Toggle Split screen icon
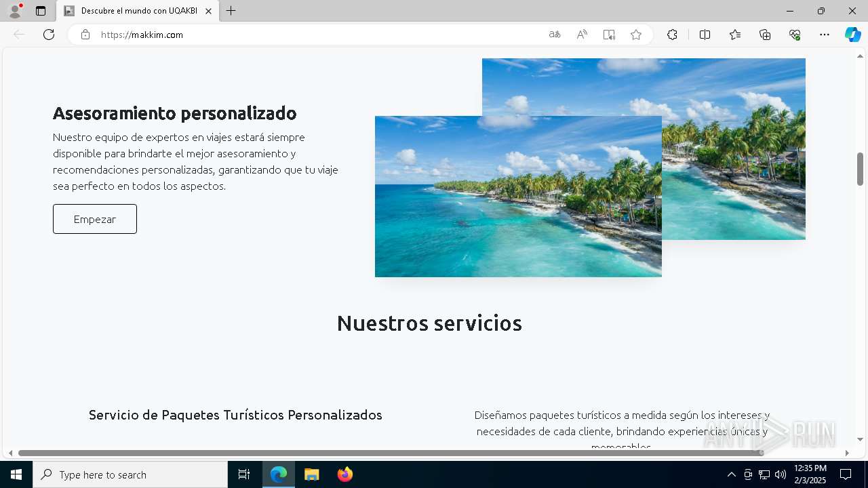The height and width of the screenshot is (488, 868). (705, 35)
